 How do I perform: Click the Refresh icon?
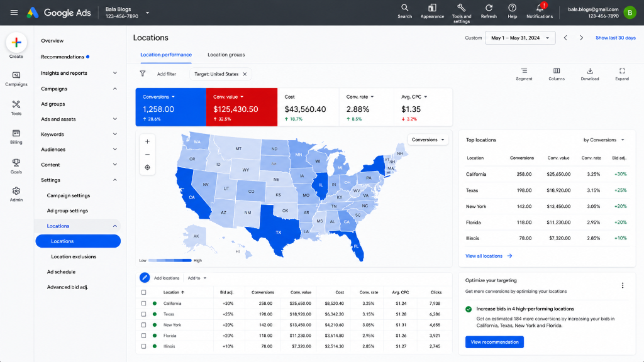pos(489,11)
